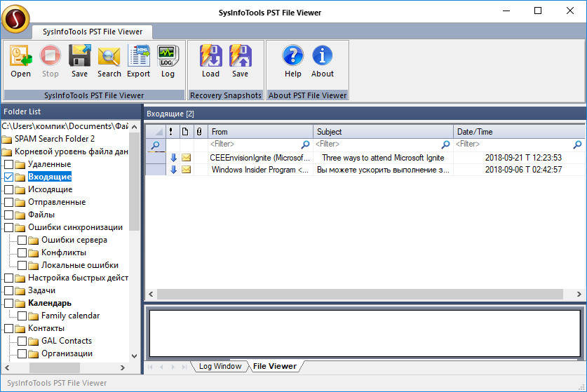The width and height of the screenshot is (587, 392).
Task: Select the Корневой уровень файла данных folder
Action: click(71, 151)
